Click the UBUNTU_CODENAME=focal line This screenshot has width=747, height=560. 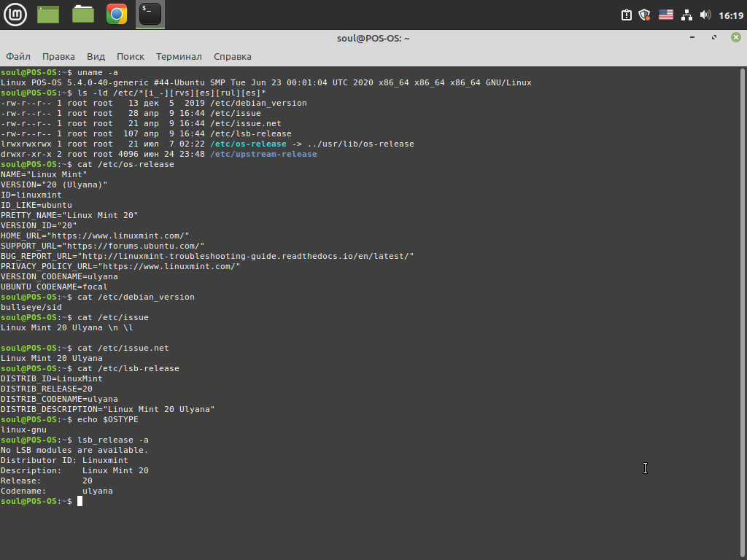click(54, 287)
